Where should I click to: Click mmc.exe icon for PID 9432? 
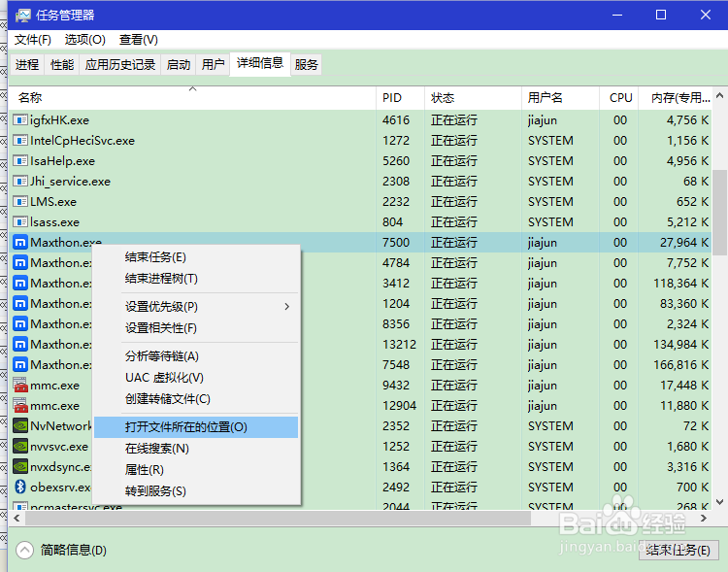(20, 386)
